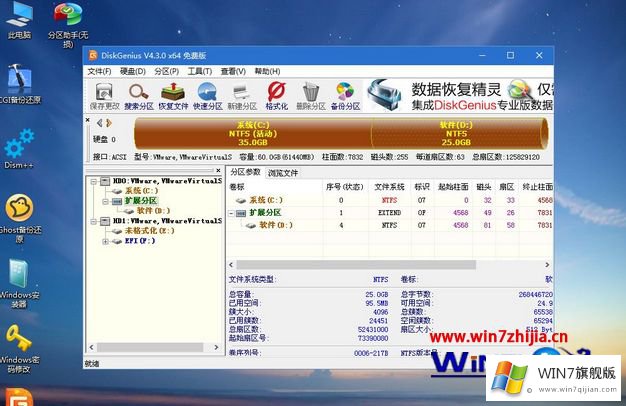Select 未格式化(E:) in left tree

(x=149, y=231)
